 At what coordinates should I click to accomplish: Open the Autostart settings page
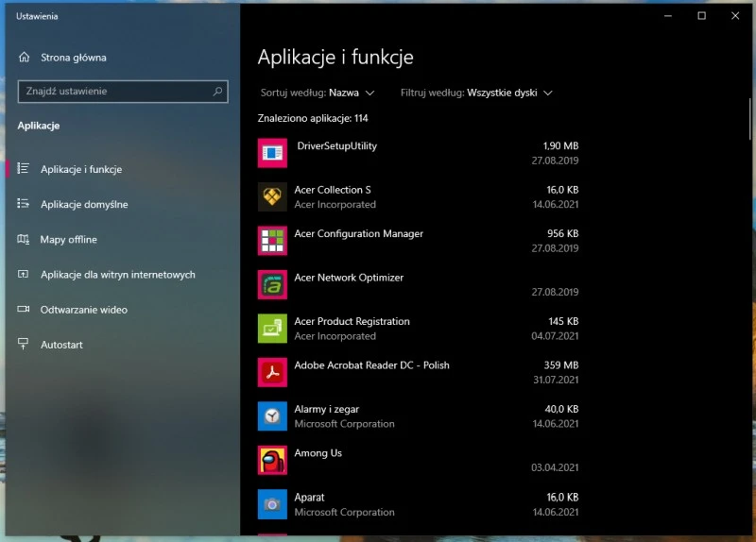point(61,345)
